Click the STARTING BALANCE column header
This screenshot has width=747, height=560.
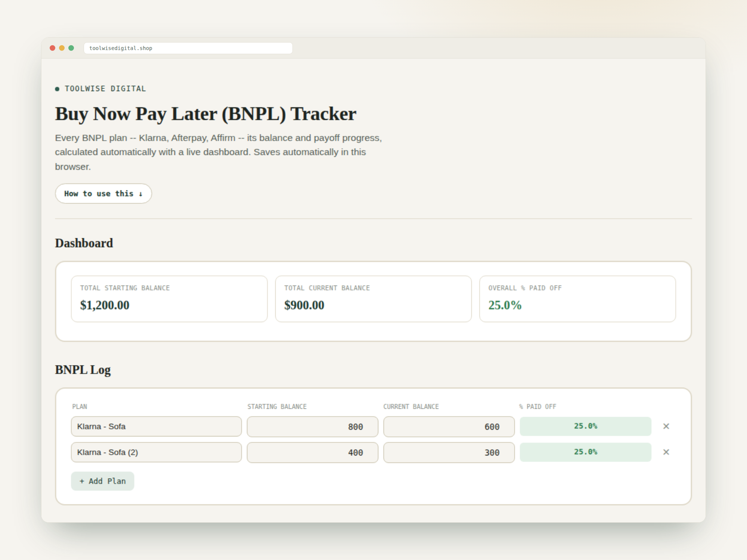click(x=277, y=407)
